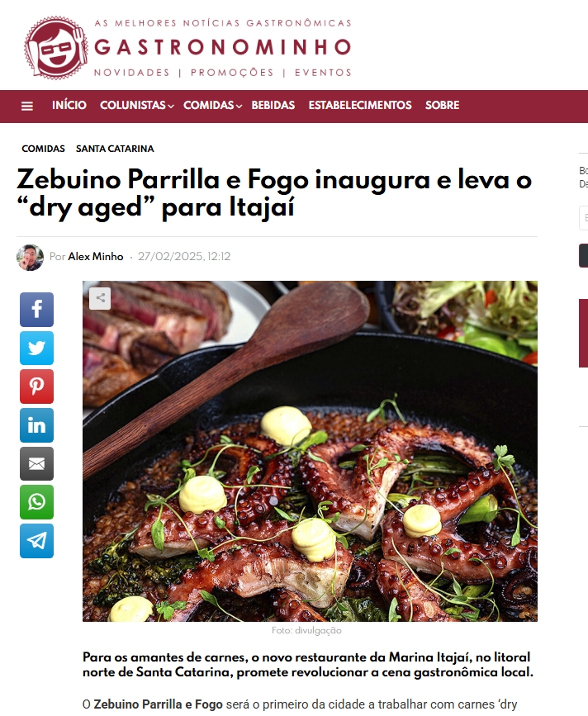Screen dimensions: 588x716
Task: Expand the Colunistas dropdown menu
Action: coord(136,105)
